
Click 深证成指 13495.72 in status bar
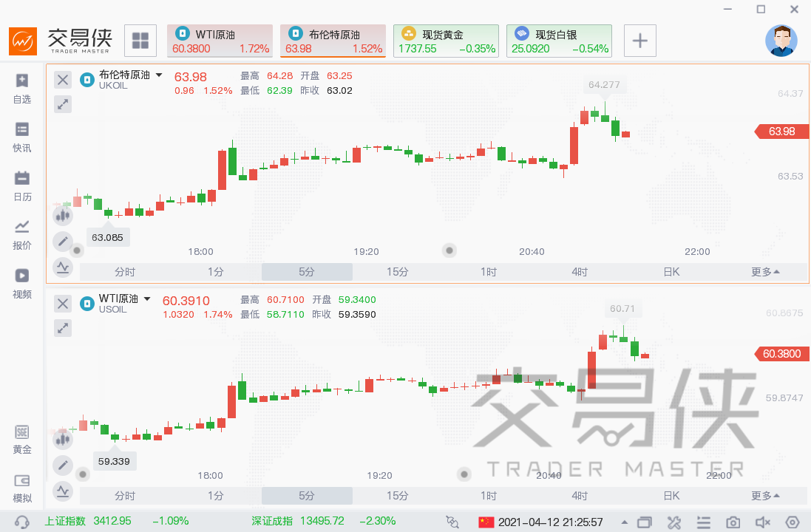[298, 521]
